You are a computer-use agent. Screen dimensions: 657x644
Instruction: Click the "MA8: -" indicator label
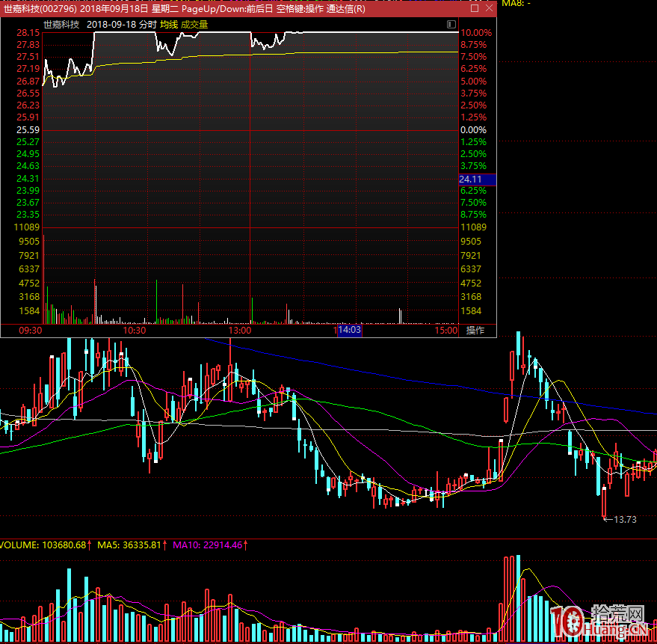pyautogui.click(x=516, y=3)
